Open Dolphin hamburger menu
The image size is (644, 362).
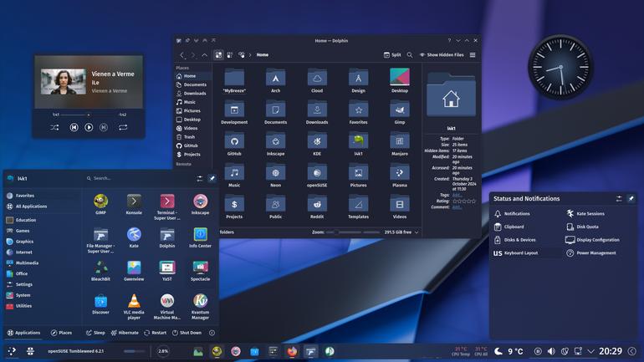(x=473, y=54)
